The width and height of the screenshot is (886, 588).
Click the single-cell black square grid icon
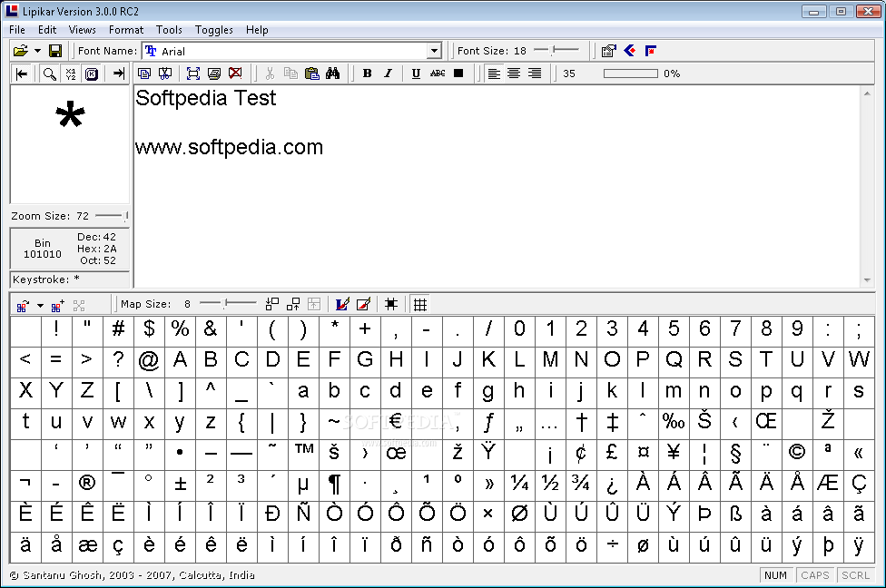click(x=391, y=305)
